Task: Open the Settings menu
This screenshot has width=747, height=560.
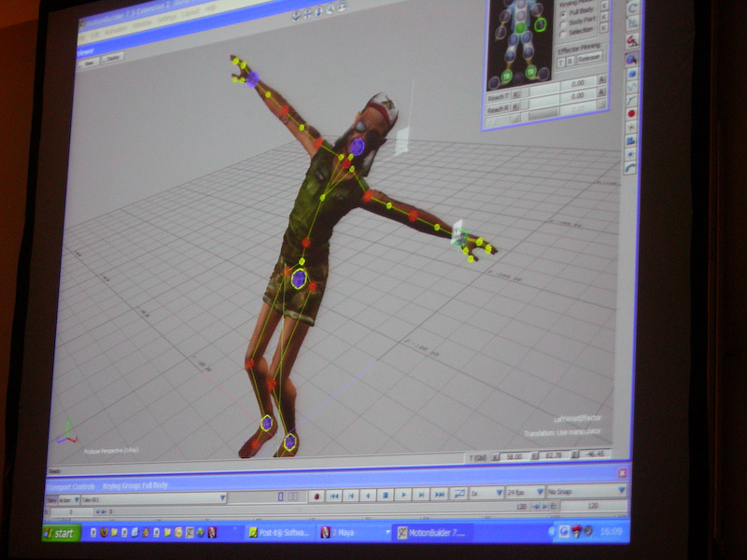Action: pos(167,19)
